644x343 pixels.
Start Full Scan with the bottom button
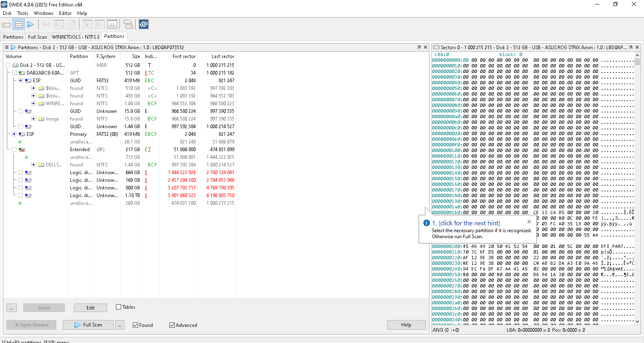88,325
